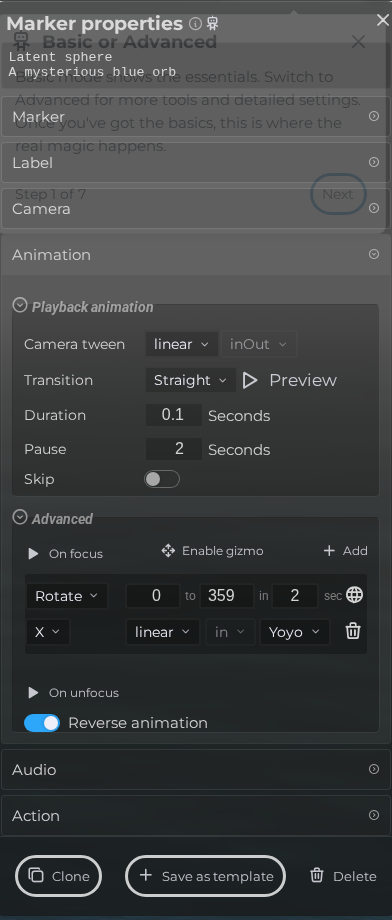Collapse the Advanced group

20,517
